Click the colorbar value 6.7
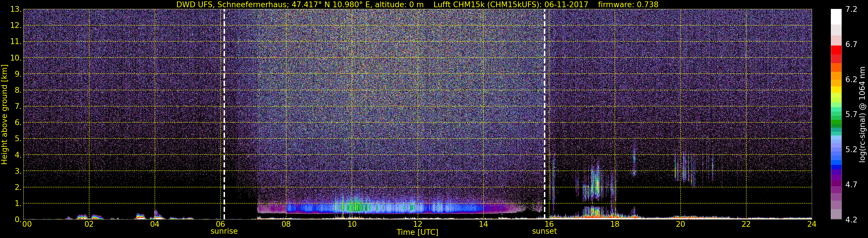The width and height of the screenshot is (868, 238). [851, 44]
